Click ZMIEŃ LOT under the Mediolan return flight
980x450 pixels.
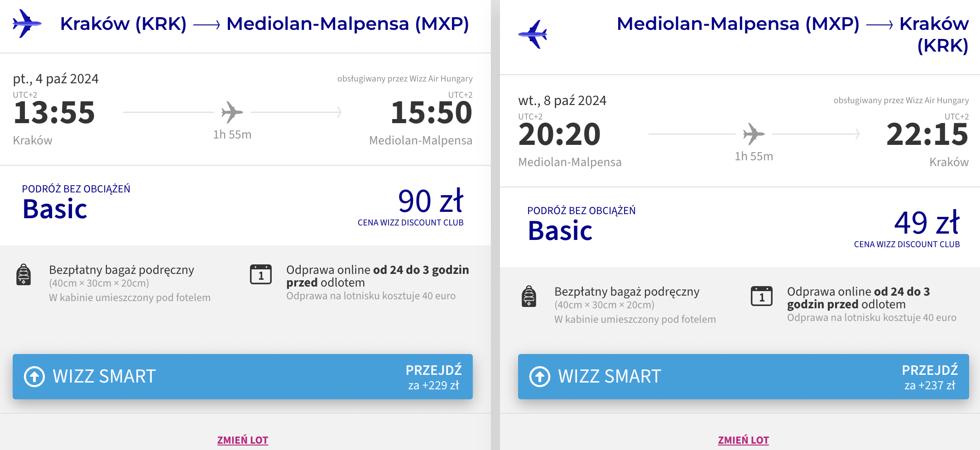(x=743, y=440)
